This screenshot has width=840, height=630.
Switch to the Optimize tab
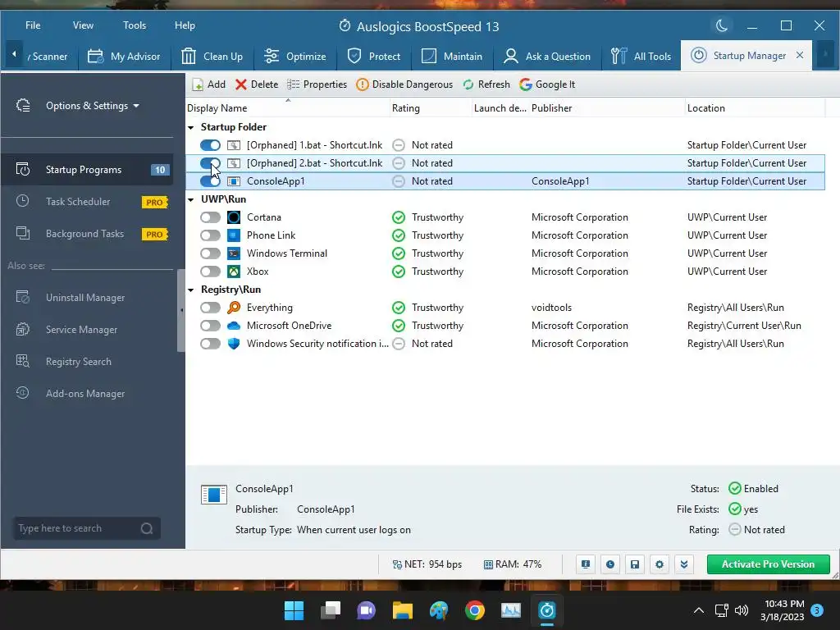point(294,57)
